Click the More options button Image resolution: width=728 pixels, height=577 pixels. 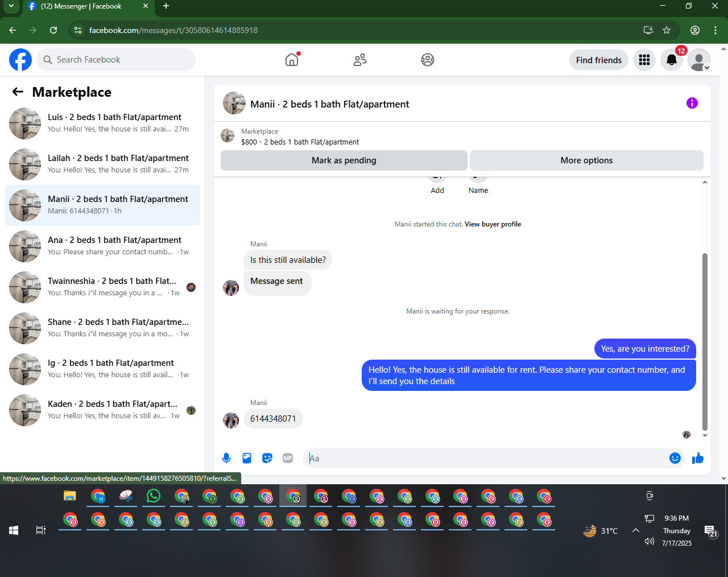pyautogui.click(x=586, y=160)
